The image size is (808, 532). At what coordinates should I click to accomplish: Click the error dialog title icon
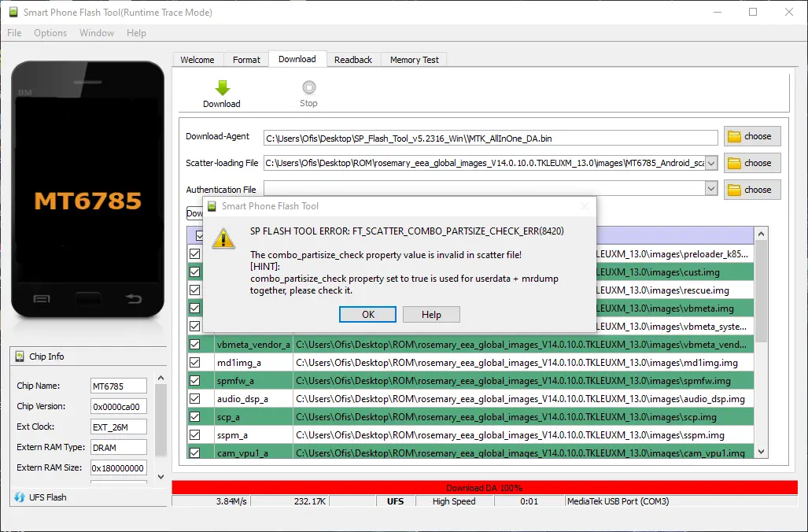pyautogui.click(x=212, y=206)
